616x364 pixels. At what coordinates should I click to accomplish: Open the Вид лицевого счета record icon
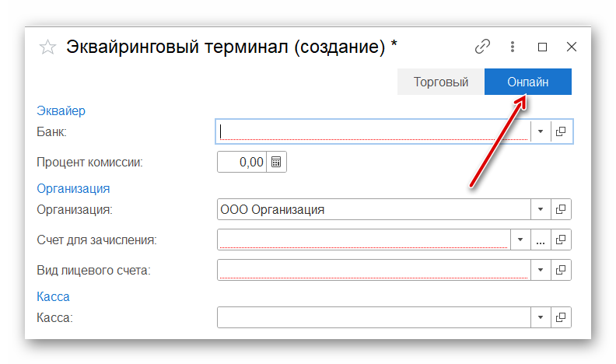561,270
